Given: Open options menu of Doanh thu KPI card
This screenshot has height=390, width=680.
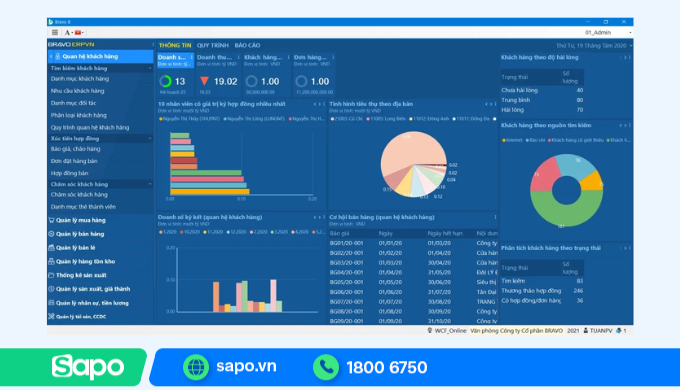Looking at the screenshot, I should [239, 57].
